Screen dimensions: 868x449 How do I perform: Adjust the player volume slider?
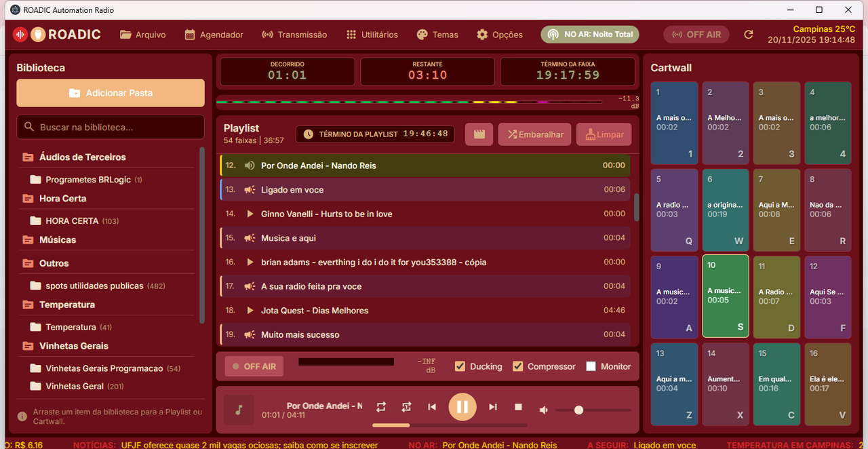(x=593, y=410)
